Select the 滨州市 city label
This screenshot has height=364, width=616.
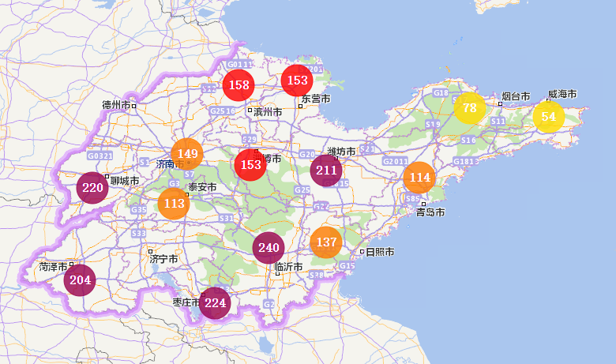269,112
